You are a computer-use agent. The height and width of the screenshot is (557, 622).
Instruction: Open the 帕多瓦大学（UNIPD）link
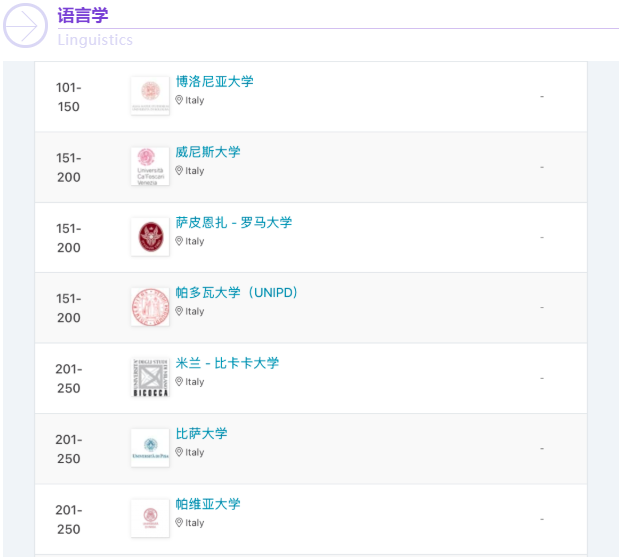pyautogui.click(x=237, y=292)
